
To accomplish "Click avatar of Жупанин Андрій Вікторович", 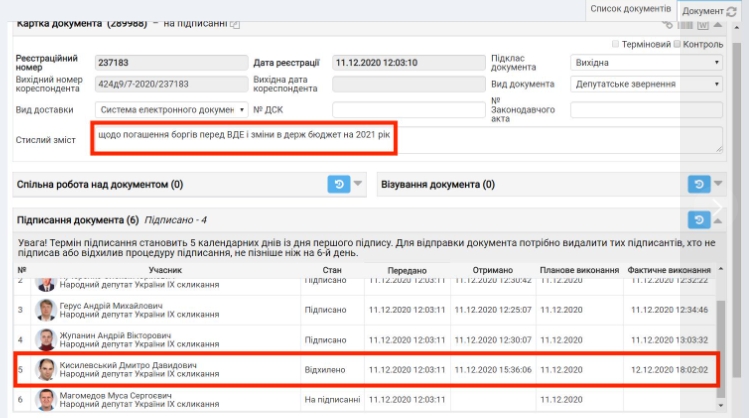I will (x=46, y=339).
